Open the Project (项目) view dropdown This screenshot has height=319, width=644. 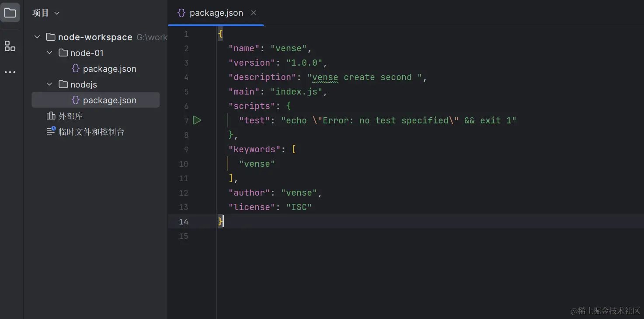(45, 13)
